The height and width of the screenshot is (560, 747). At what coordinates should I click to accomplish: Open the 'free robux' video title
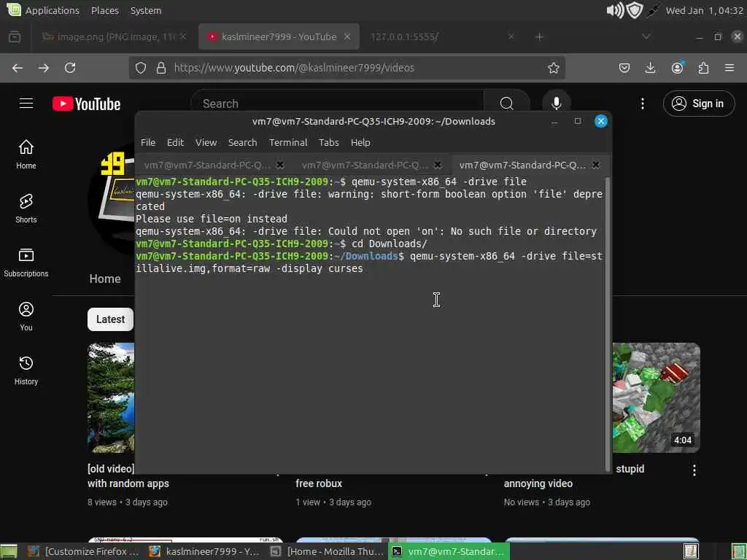(319, 483)
